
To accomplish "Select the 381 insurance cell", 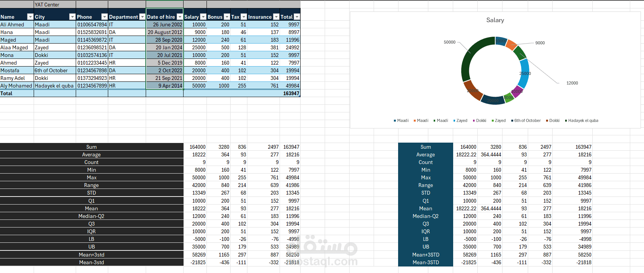I will click(263, 47).
